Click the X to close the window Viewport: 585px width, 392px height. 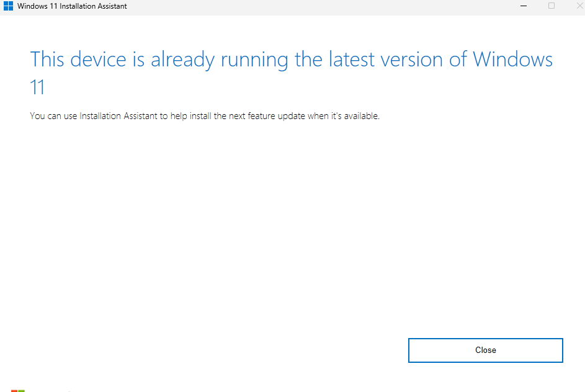(578, 6)
